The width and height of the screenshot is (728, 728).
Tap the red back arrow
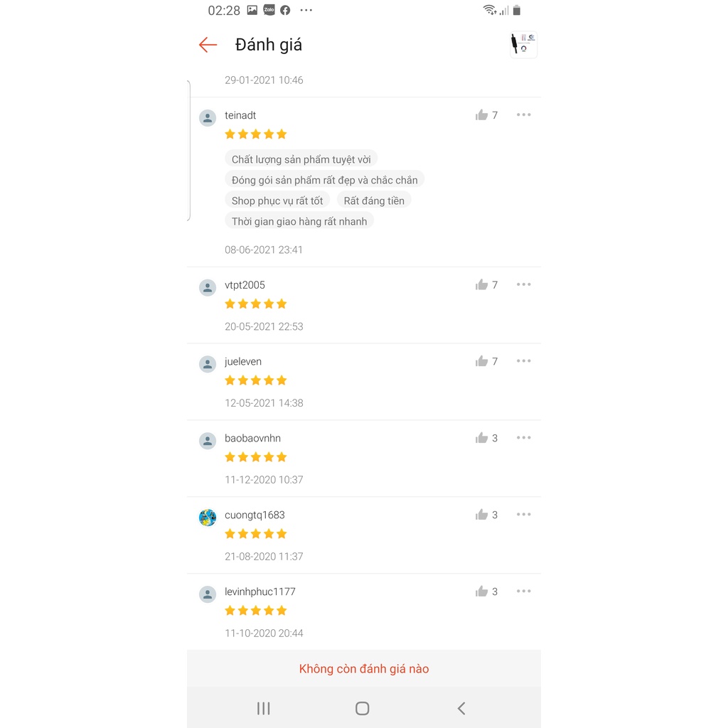pyautogui.click(x=208, y=45)
